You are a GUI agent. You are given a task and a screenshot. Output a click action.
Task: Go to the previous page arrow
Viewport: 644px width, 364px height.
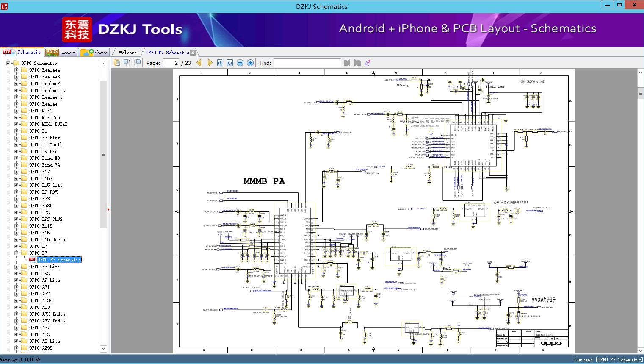(199, 63)
